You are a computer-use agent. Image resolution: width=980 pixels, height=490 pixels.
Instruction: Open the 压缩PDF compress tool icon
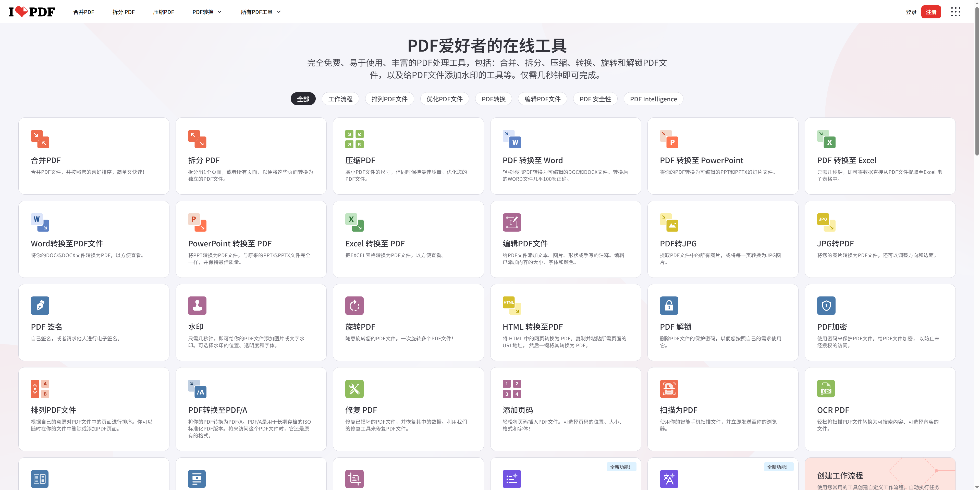coord(354,139)
